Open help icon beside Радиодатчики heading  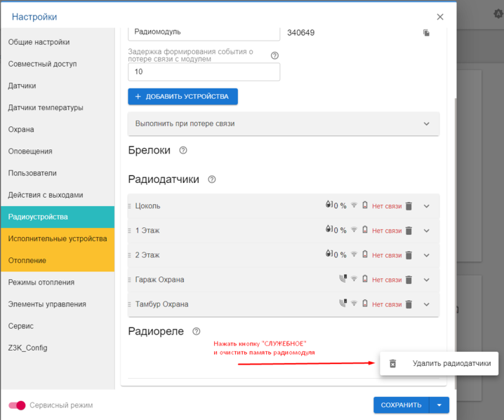pyautogui.click(x=212, y=179)
